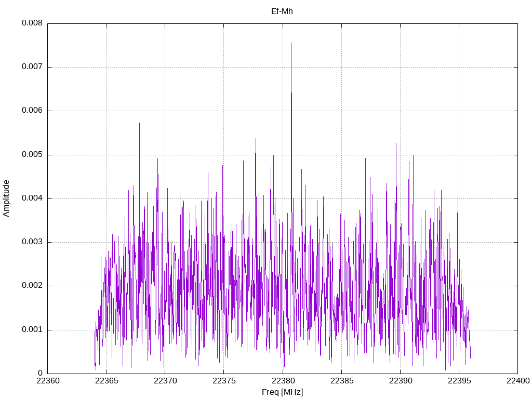Select the y-axis tick label 0.008
532x399 pixels.
click(x=32, y=23)
